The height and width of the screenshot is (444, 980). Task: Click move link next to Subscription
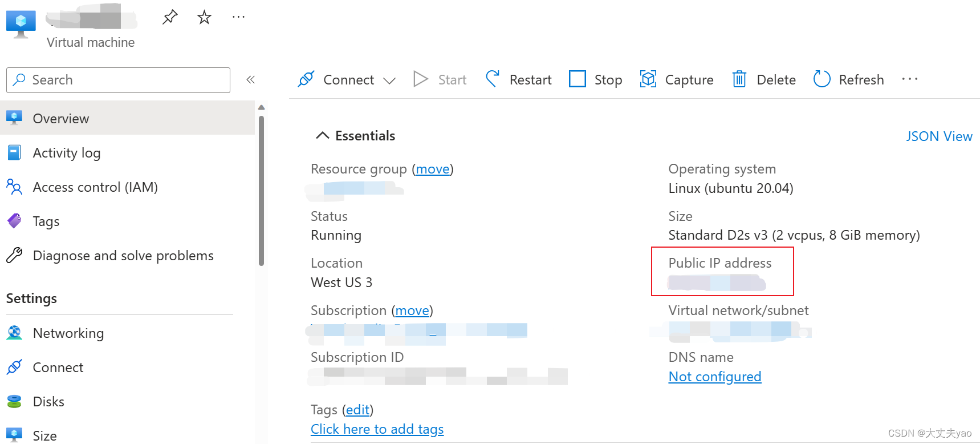412,310
